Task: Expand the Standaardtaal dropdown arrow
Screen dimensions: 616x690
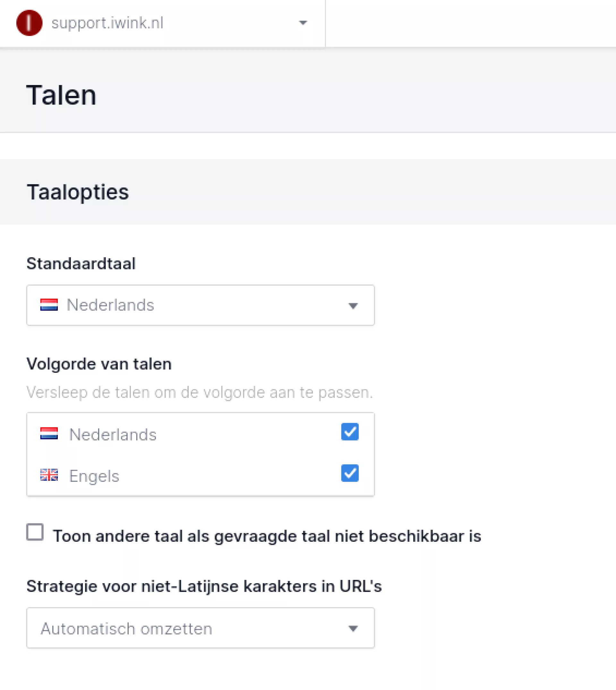Action: [x=353, y=306]
